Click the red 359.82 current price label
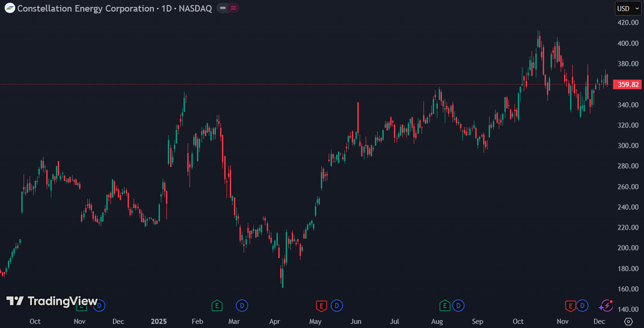 [628, 84]
